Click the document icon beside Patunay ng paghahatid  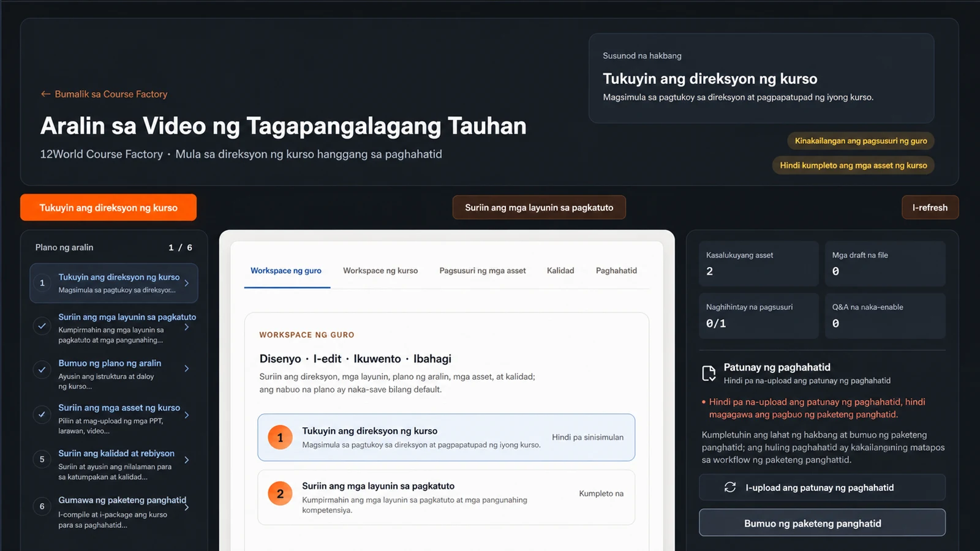pyautogui.click(x=709, y=373)
